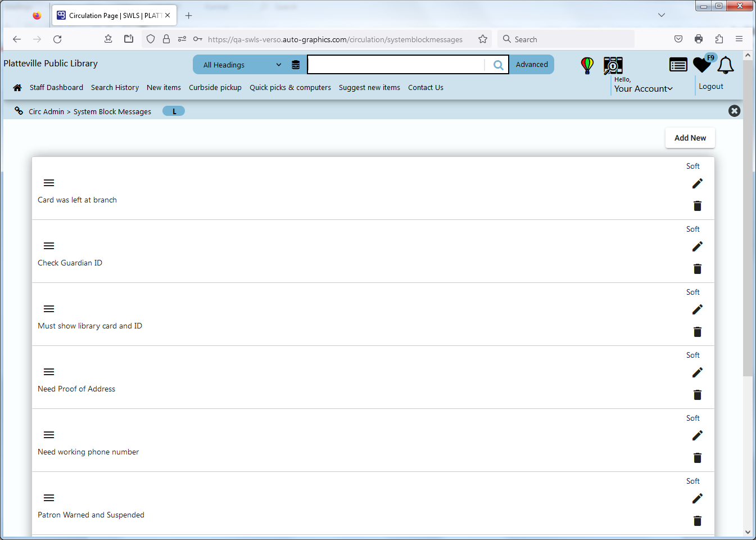Edit the 'Need Proof of Address' message
Image resolution: width=756 pixels, height=540 pixels.
(x=698, y=372)
